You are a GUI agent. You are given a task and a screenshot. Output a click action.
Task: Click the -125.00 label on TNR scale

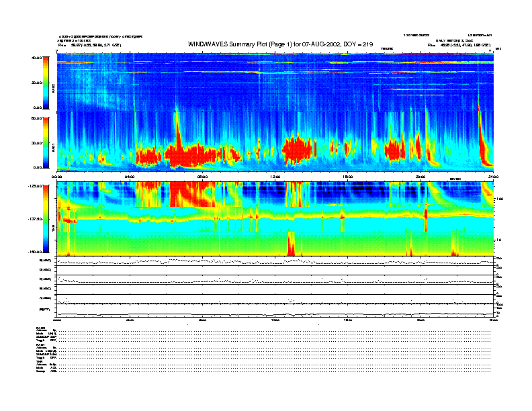point(36,186)
